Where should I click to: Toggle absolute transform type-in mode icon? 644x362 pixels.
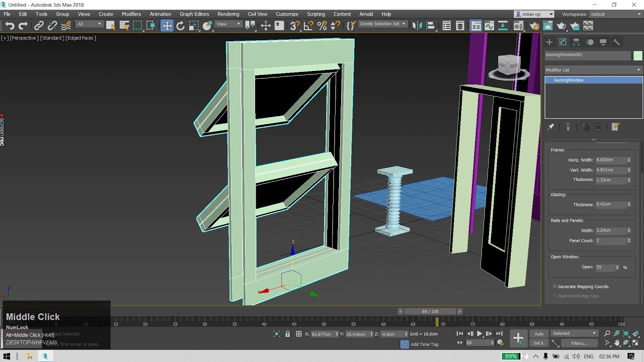coord(299,334)
